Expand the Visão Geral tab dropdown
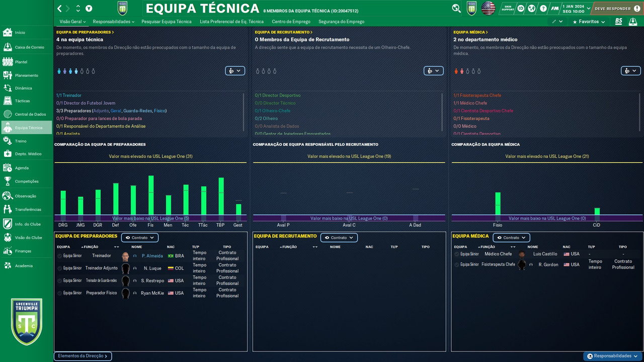Viewport: 644px width, 362px height. tap(72, 22)
